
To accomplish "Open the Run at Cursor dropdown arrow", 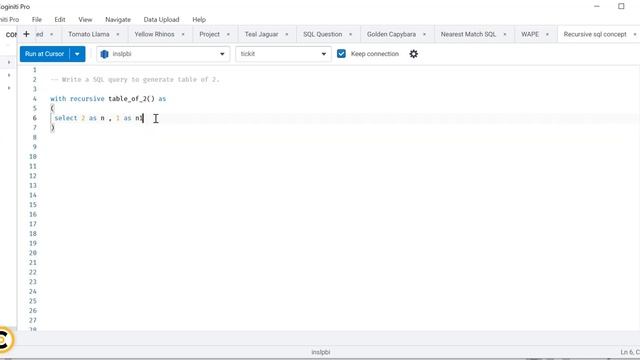I will 77,54.
